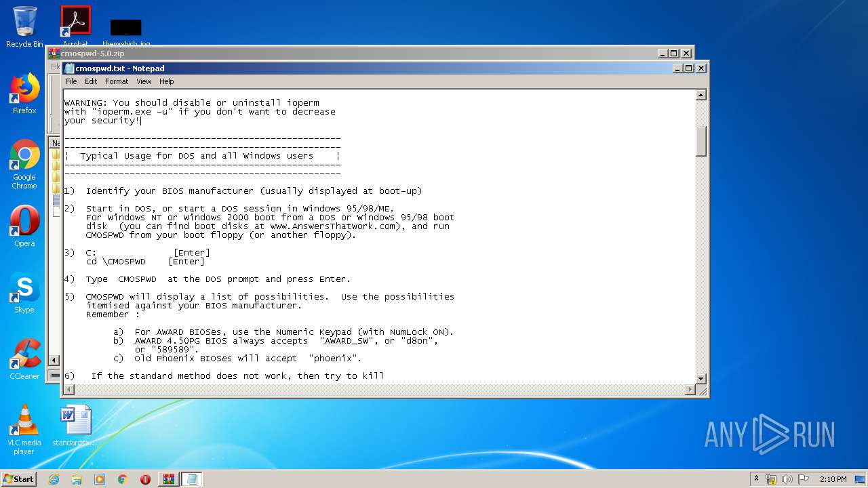Viewport: 868px width, 488px height.
Task: Click the text "Identify your BIOS manufacturer"
Action: coord(170,191)
